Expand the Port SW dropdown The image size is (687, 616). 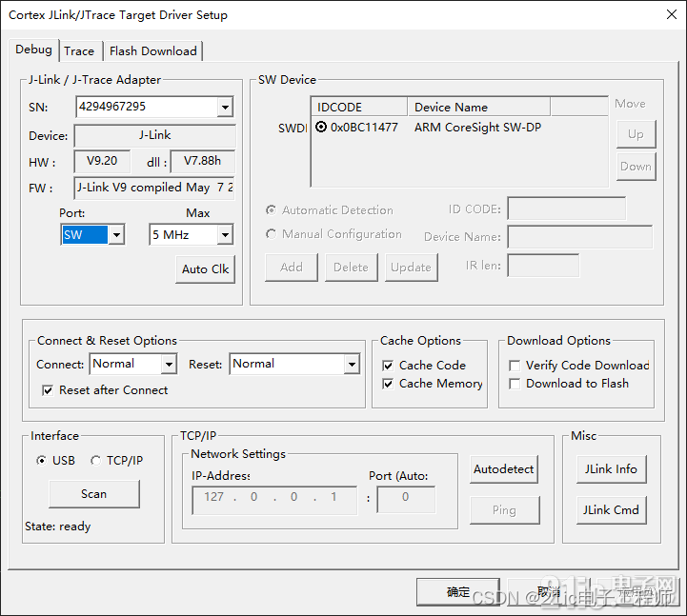click(116, 234)
